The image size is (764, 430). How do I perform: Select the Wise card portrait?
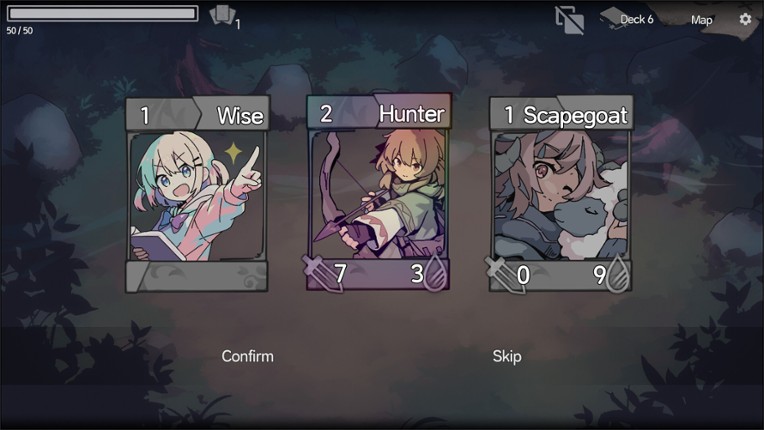[x=197, y=196]
